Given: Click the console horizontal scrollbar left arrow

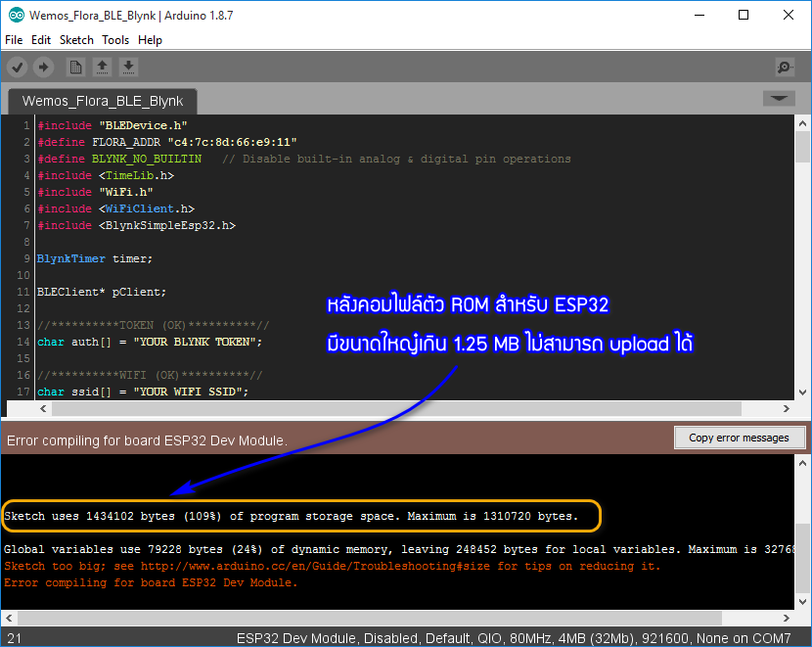Looking at the screenshot, I should pyautogui.click(x=9, y=618).
